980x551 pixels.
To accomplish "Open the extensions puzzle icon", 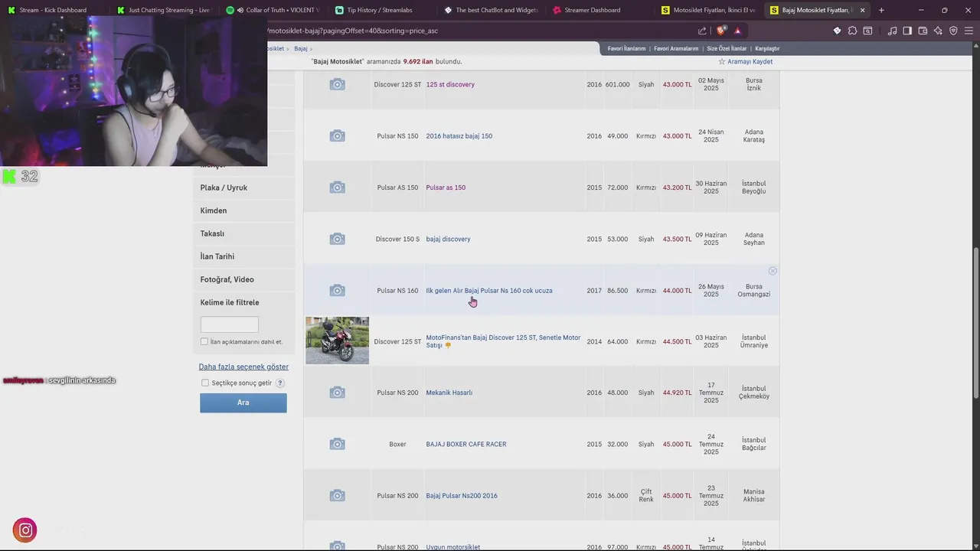I will 852,31.
